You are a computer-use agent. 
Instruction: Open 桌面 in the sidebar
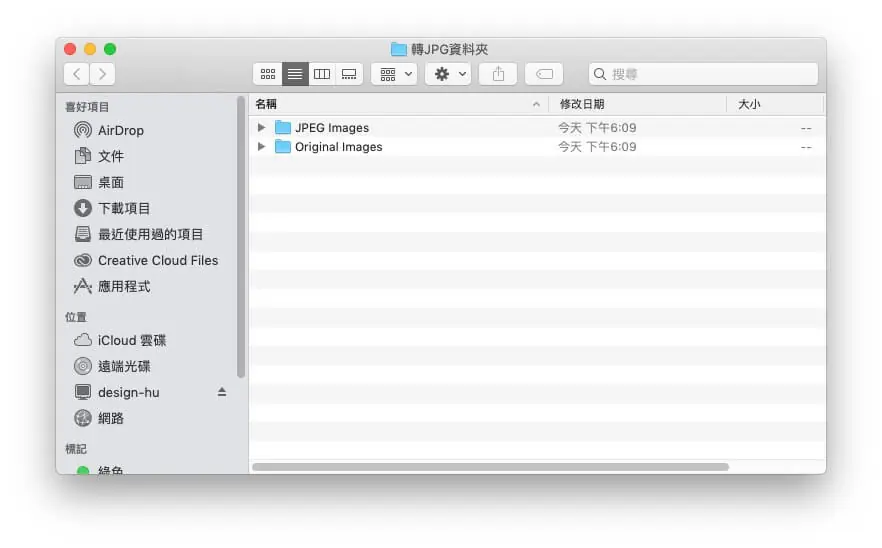coord(99,182)
